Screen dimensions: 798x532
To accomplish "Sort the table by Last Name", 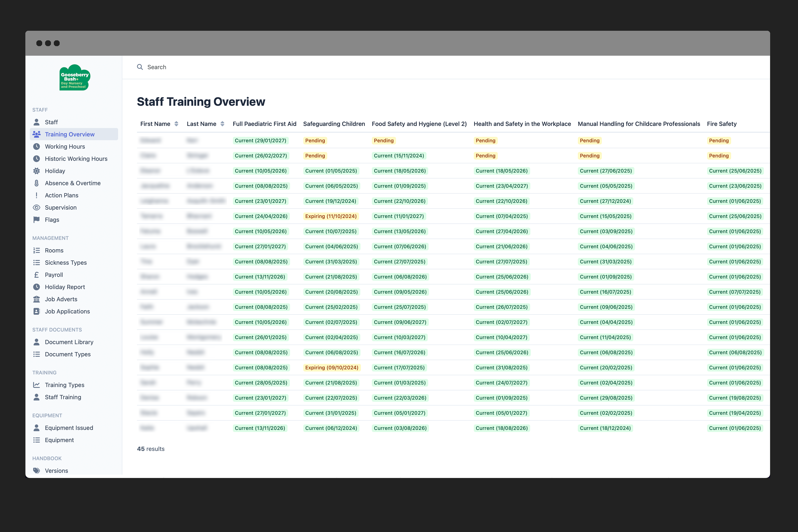I will pyautogui.click(x=223, y=124).
